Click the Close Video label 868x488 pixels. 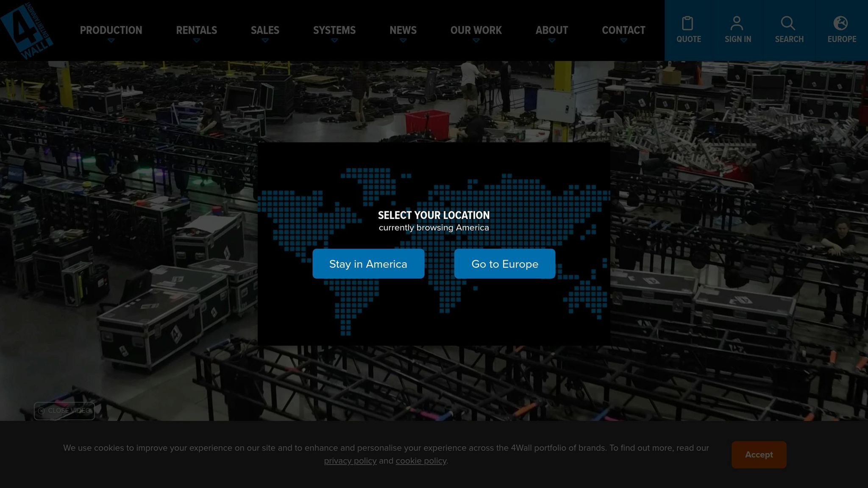(x=69, y=411)
